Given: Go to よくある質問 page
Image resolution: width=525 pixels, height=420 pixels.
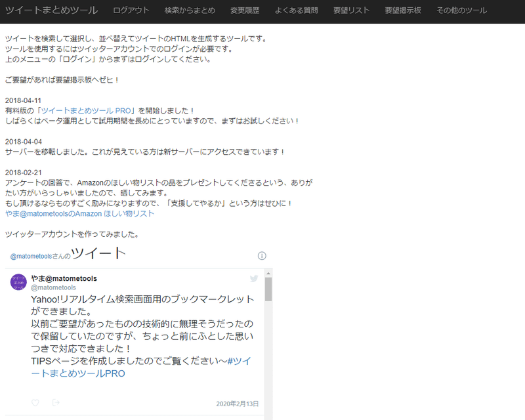Looking at the screenshot, I should pyautogui.click(x=297, y=10).
